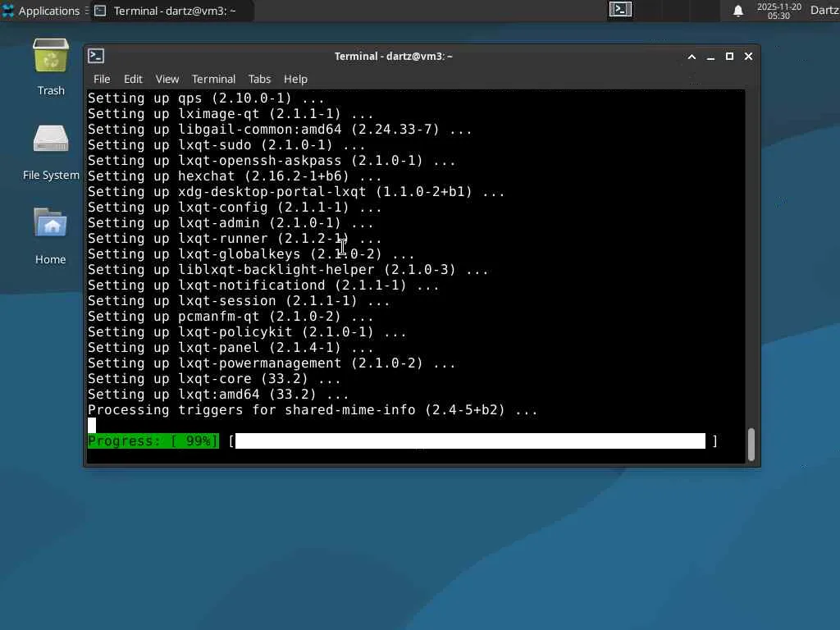Image resolution: width=840 pixels, height=630 pixels.
Task: Click the terminal's vertical scrollbar handle
Action: pos(751,444)
